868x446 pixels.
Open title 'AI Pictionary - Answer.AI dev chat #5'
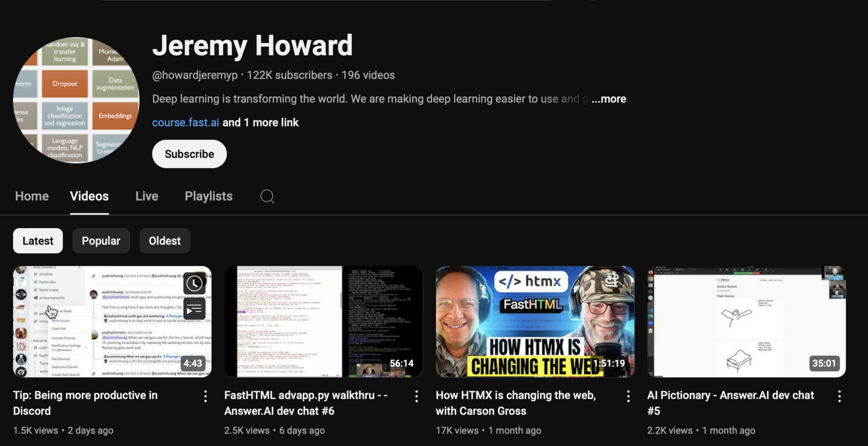[731, 403]
